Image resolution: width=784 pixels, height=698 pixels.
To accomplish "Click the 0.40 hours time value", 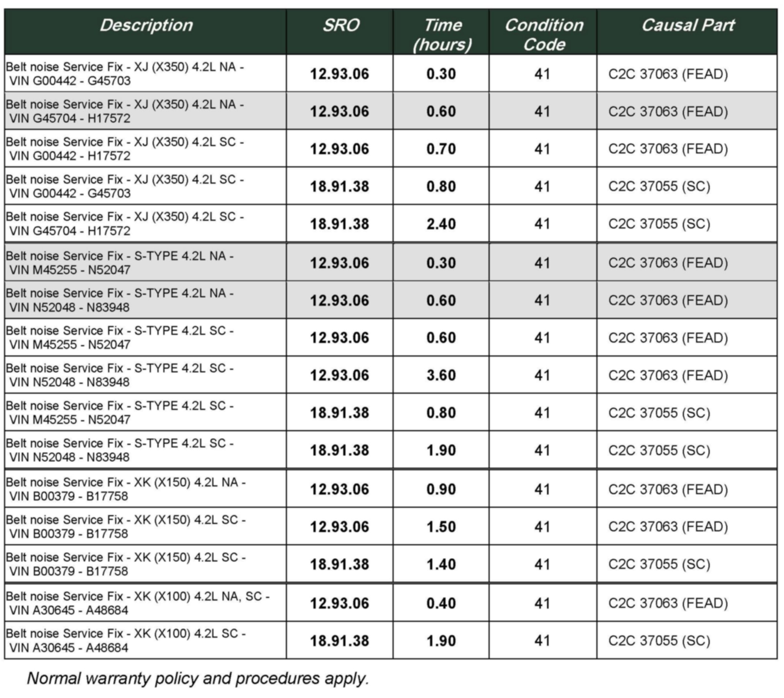I will click(x=441, y=603).
